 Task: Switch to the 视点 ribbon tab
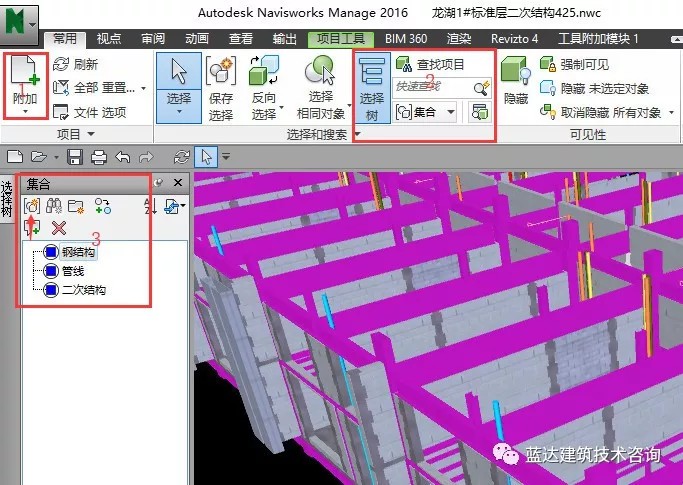click(111, 39)
